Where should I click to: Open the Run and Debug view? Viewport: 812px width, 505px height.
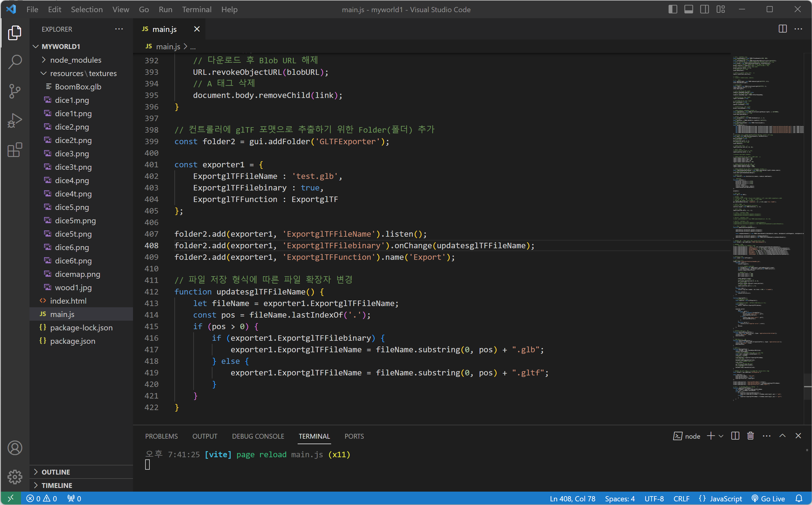pos(15,120)
